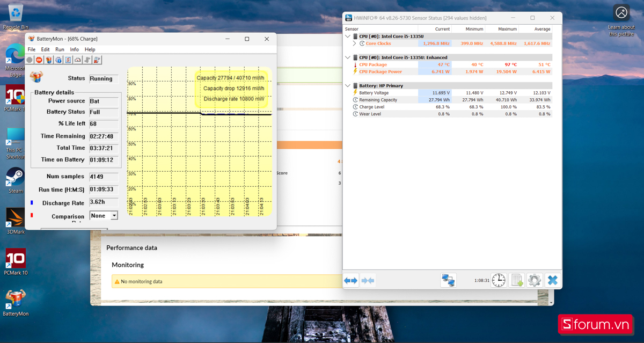The width and height of the screenshot is (644, 343).
Task: Click the Num samples value 4149
Action: coord(104,177)
